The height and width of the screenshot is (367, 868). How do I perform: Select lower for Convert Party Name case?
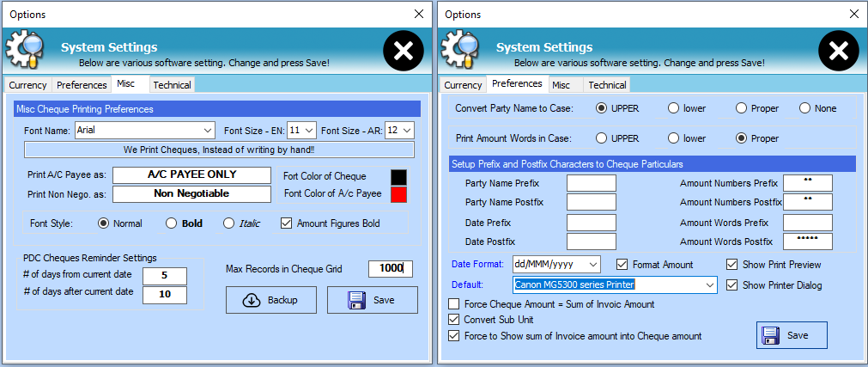tap(673, 108)
